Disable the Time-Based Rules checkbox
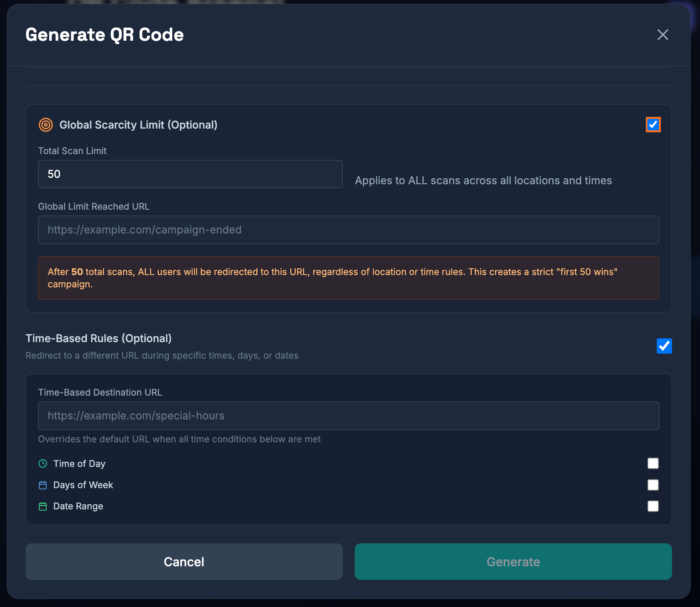 tap(664, 346)
